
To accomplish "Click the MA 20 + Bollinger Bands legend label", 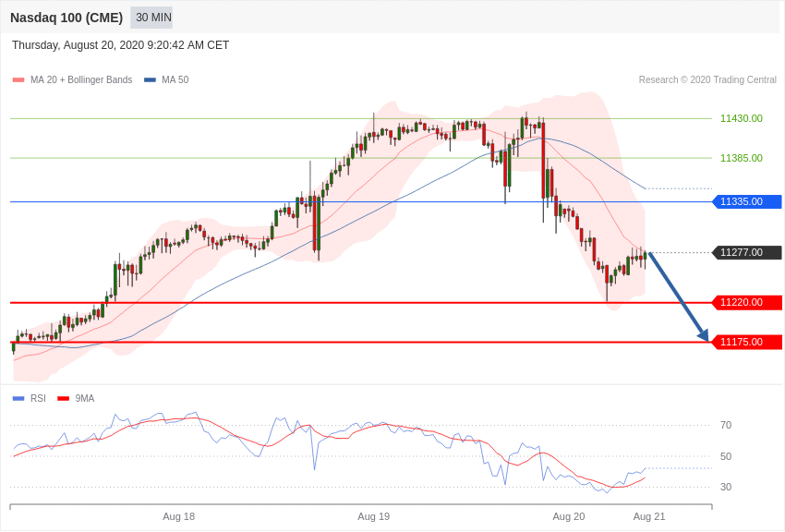I will (81, 79).
